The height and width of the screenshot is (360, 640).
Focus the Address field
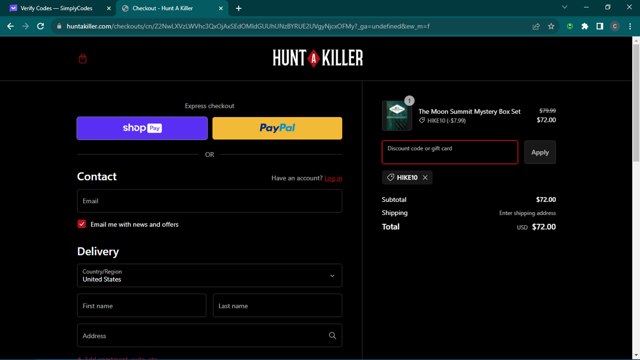click(x=209, y=336)
